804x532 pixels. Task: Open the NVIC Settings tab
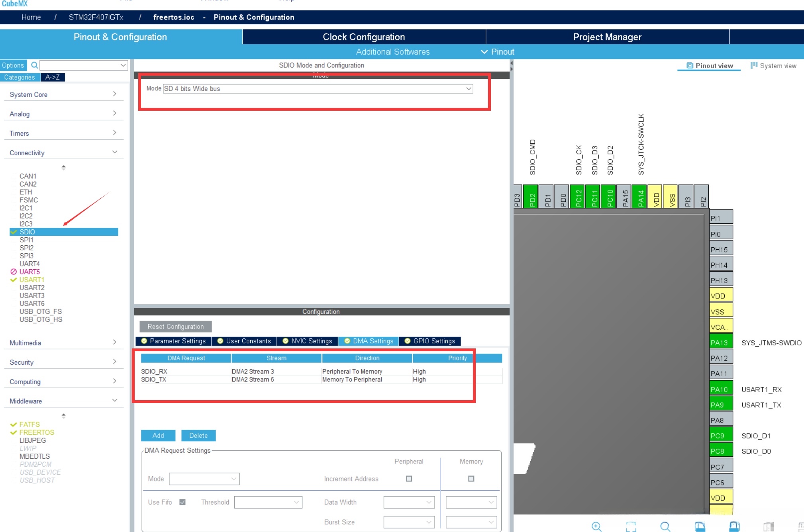tap(307, 341)
